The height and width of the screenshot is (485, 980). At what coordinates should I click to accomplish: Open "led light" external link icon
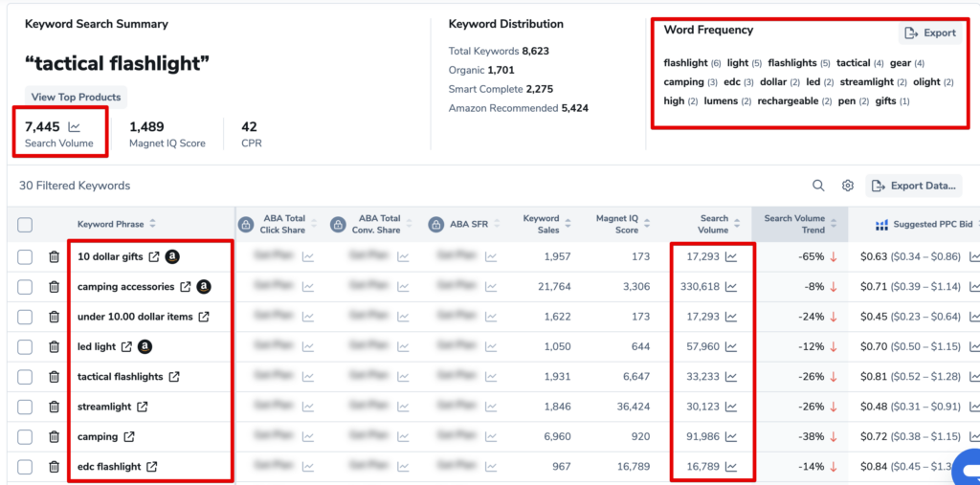pos(126,346)
